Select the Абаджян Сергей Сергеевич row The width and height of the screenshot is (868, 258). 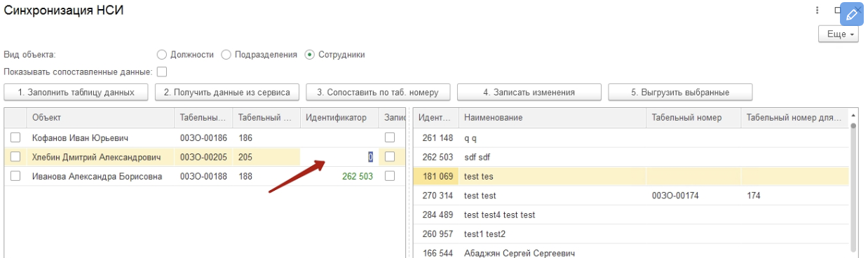pyautogui.click(x=631, y=251)
